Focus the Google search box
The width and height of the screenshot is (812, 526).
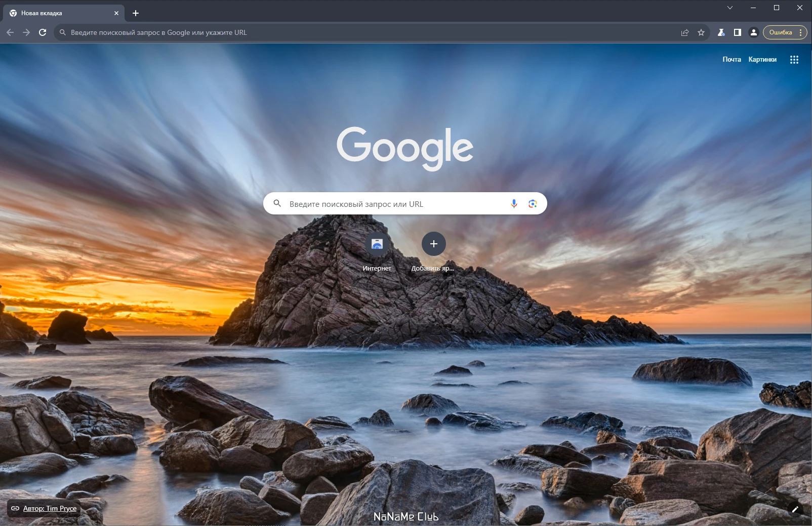tap(405, 203)
